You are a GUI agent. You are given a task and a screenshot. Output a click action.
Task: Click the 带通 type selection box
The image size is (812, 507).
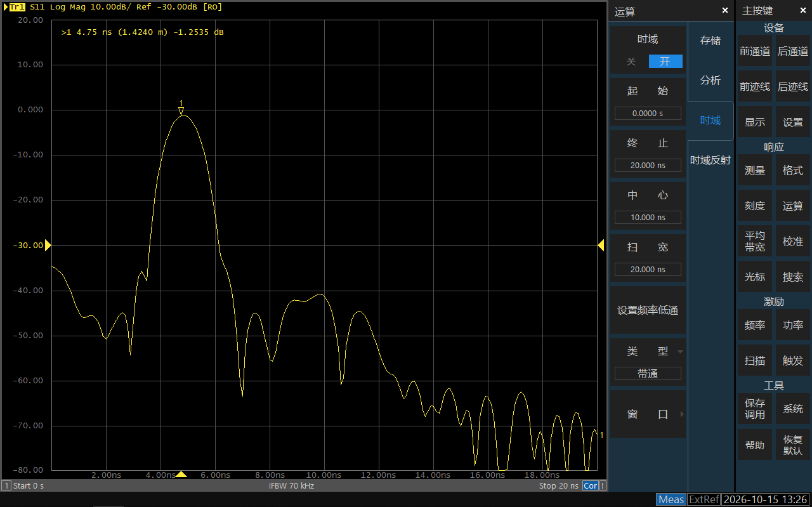tap(648, 374)
